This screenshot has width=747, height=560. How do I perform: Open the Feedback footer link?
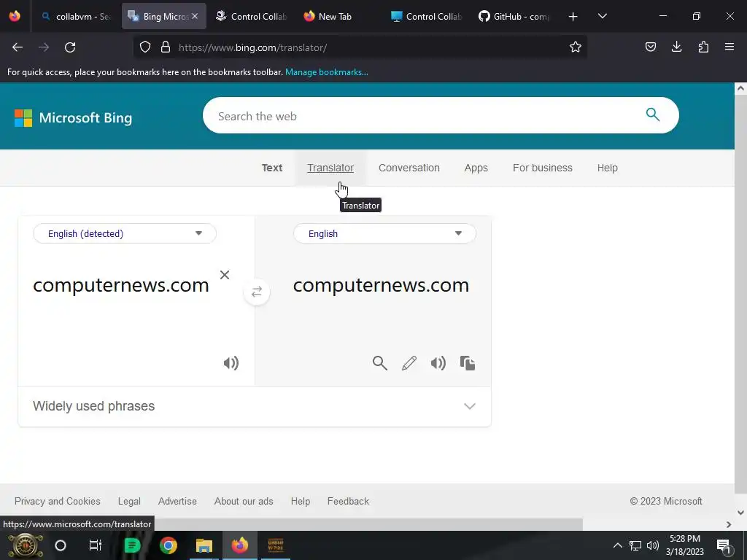point(348,501)
